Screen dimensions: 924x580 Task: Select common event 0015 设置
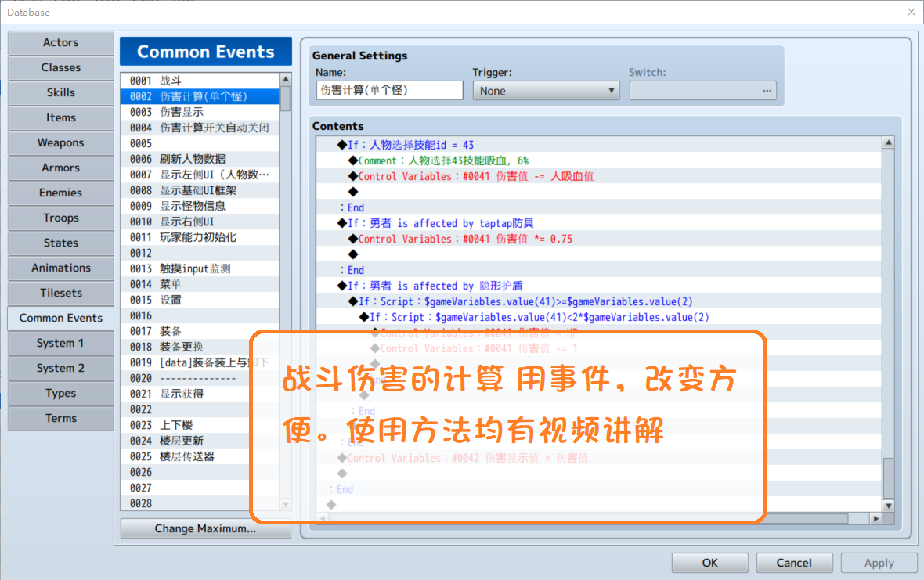(x=200, y=301)
